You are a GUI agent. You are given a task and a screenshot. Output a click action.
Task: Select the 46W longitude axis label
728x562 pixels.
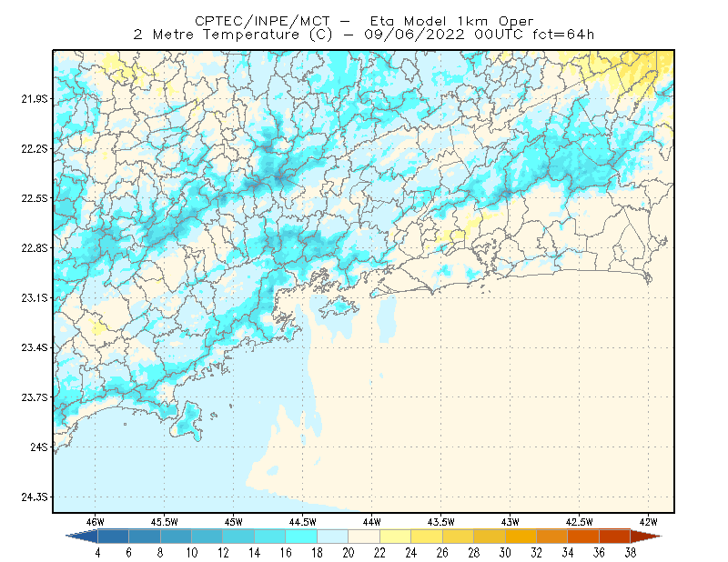point(96,522)
